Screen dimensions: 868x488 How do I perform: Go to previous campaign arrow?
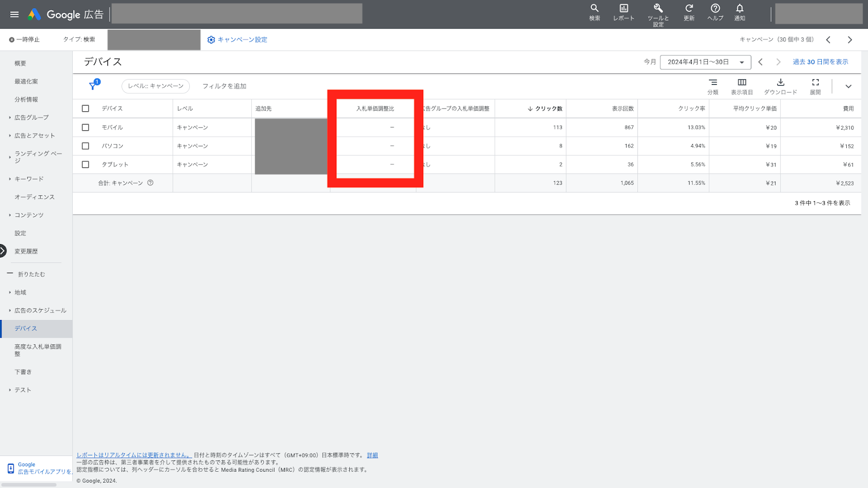[828, 40]
